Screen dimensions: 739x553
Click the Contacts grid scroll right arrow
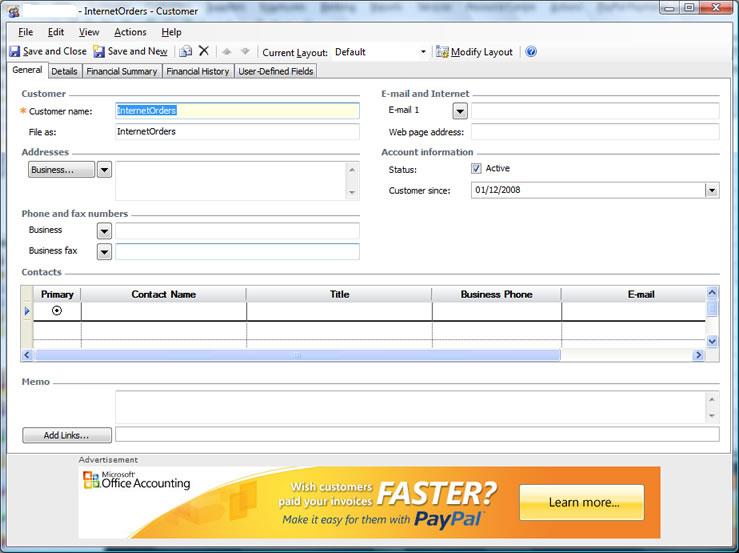(698, 355)
